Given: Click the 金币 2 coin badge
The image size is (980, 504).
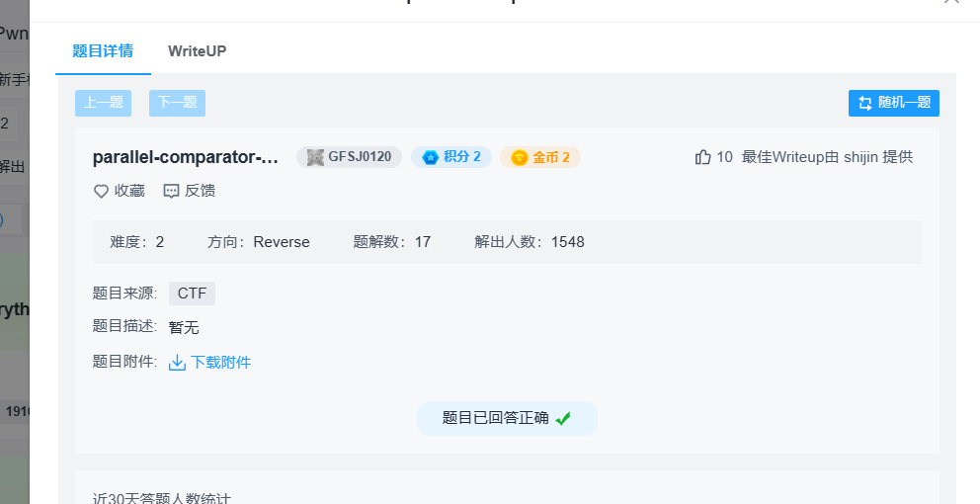Looking at the screenshot, I should (539, 157).
